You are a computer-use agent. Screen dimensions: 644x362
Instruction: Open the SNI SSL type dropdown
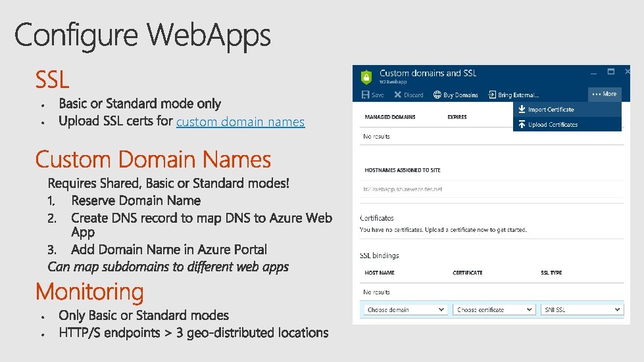[582, 309]
